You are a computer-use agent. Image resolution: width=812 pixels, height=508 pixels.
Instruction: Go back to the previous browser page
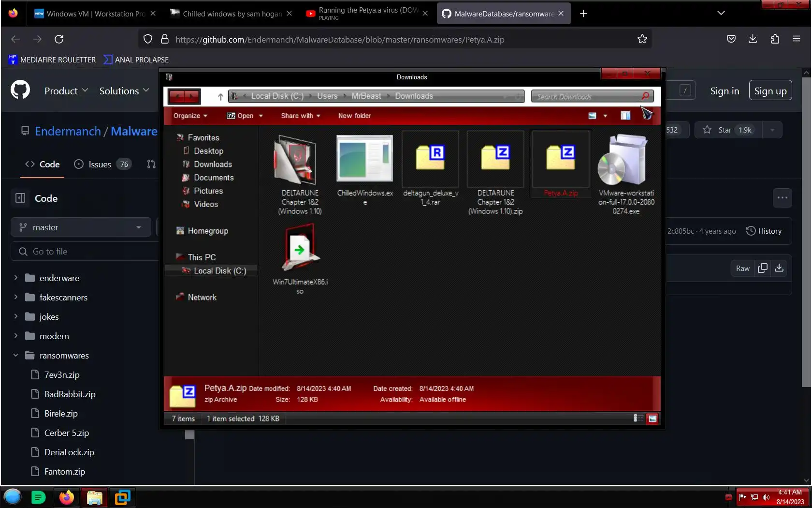[x=15, y=39]
